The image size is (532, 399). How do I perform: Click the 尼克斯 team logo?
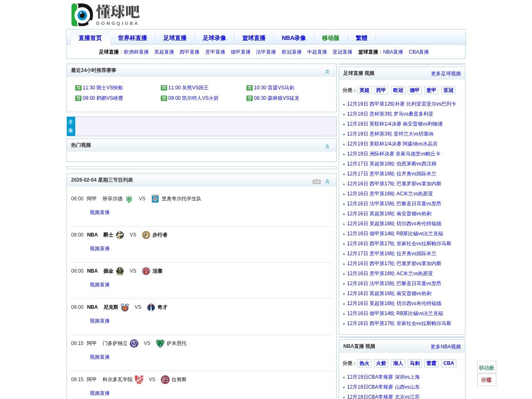125,307
